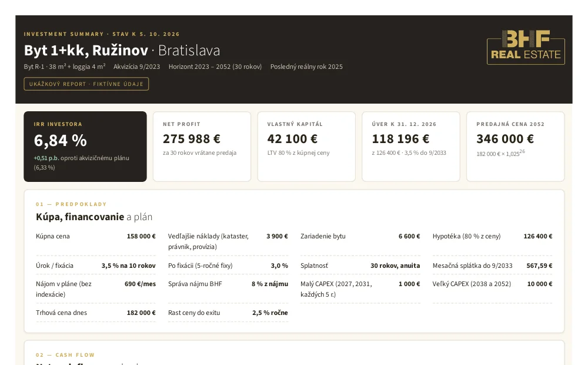Screen dimensions: 588x365
Task: Select the IRR investora value 6,84 %
Action: pyautogui.click(x=61, y=141)
